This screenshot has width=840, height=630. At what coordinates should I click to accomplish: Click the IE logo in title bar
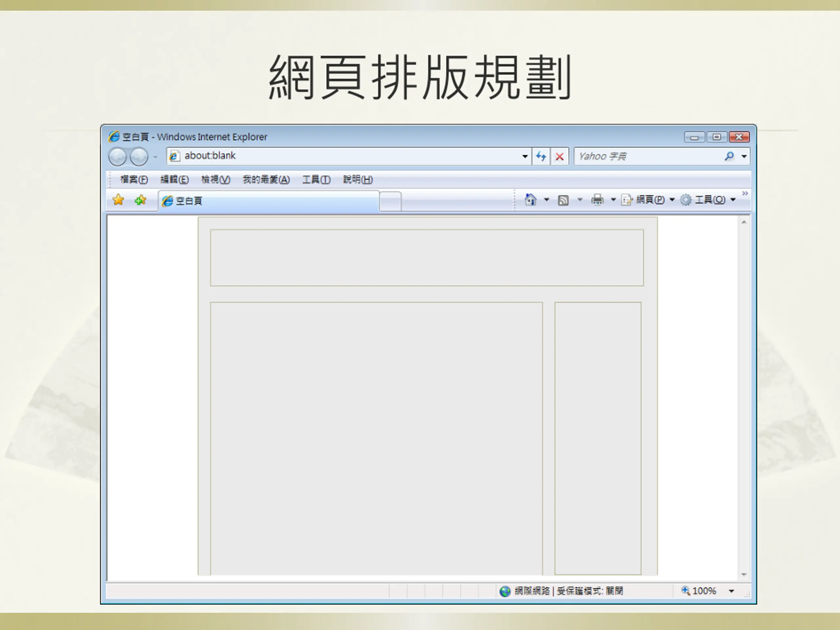pos(114,137)
